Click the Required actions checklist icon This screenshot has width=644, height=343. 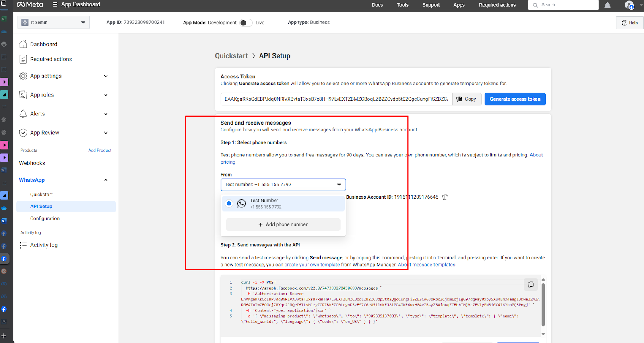point(23,59)
